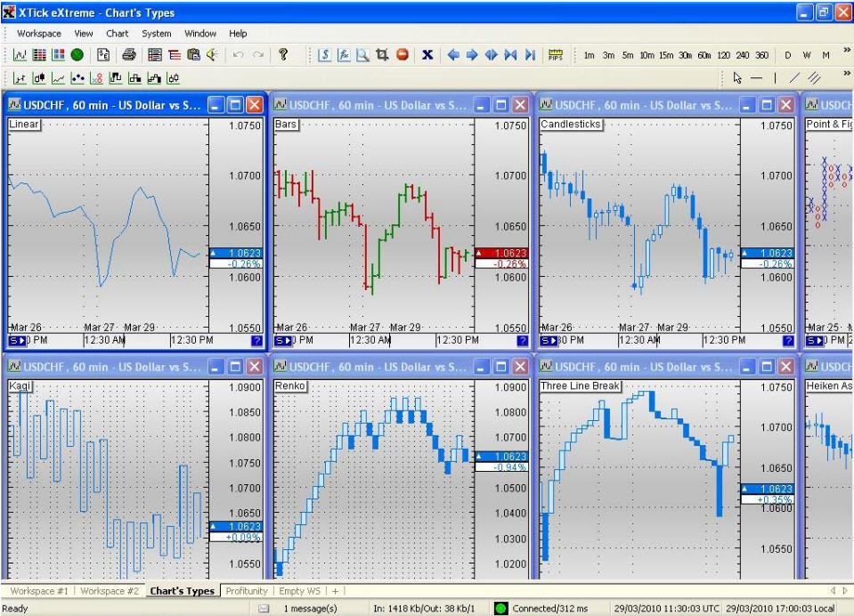This screenshot has height=616, width=854.
Task: Click the plus button to add workspace
Action: click(x=336, y=591)
